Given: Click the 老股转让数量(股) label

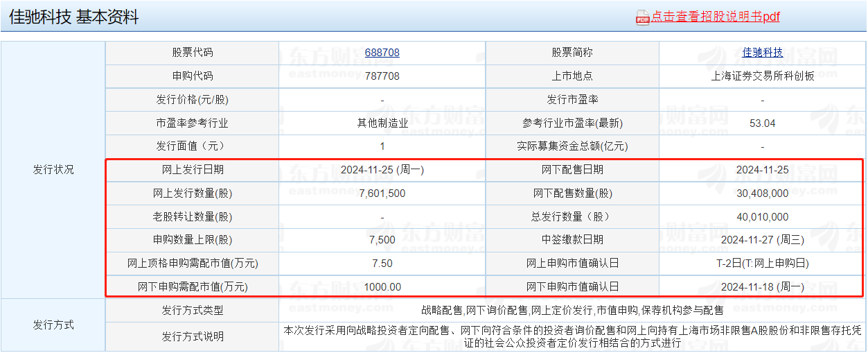Looking at the screenshot, I should [x=193, y=217].
